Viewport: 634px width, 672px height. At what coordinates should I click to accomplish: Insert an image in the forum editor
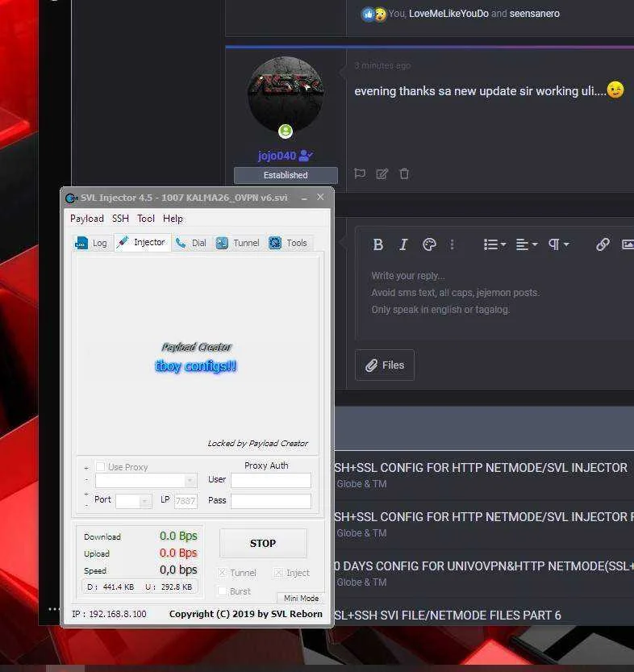point(628,244)
